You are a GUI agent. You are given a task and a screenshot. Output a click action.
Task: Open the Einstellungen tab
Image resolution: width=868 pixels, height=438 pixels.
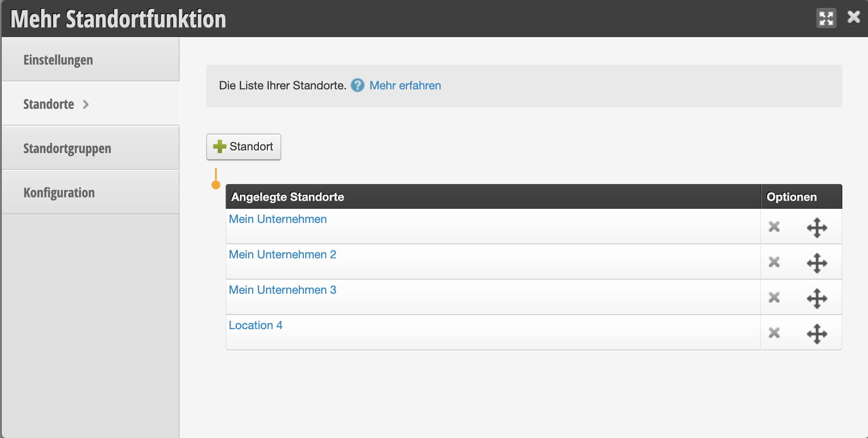(91, 60)
